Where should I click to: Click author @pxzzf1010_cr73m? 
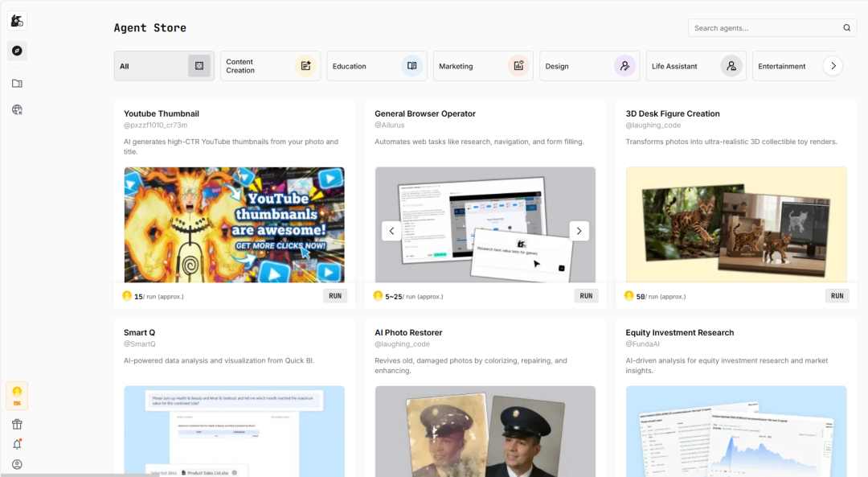pyautogui.click(x=156, y=125)
